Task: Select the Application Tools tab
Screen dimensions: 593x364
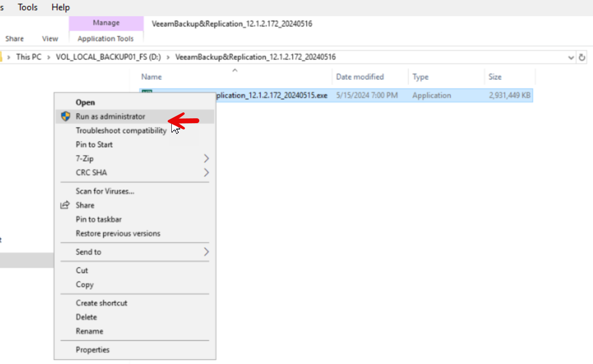Action: pyautogui.click(x=106, y=39)
